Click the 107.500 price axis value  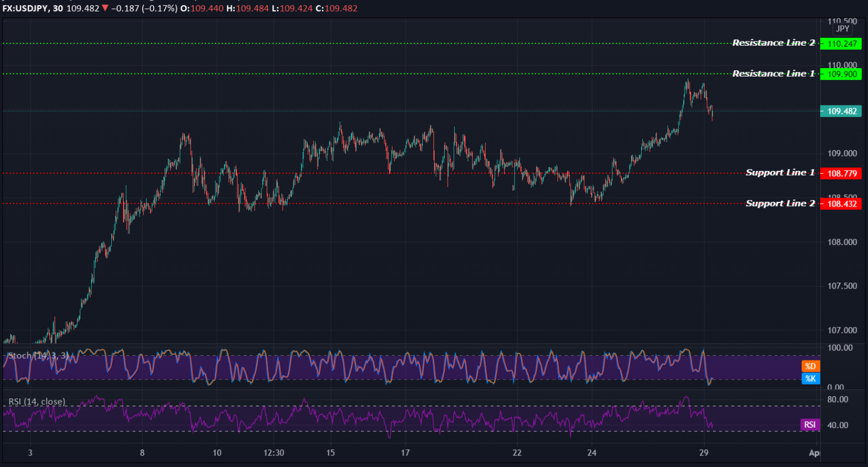842,286
